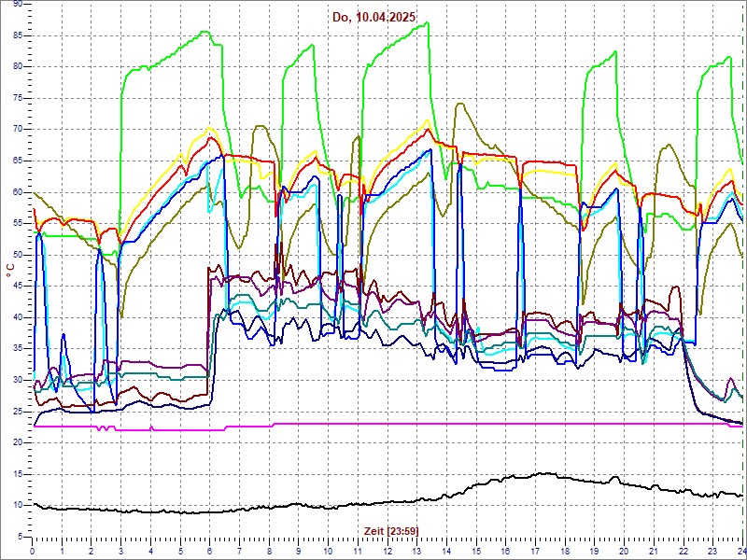Select the hour 3 x-axis tick label
The height and width of the screenshot is (560, 747).
(121, 551)
